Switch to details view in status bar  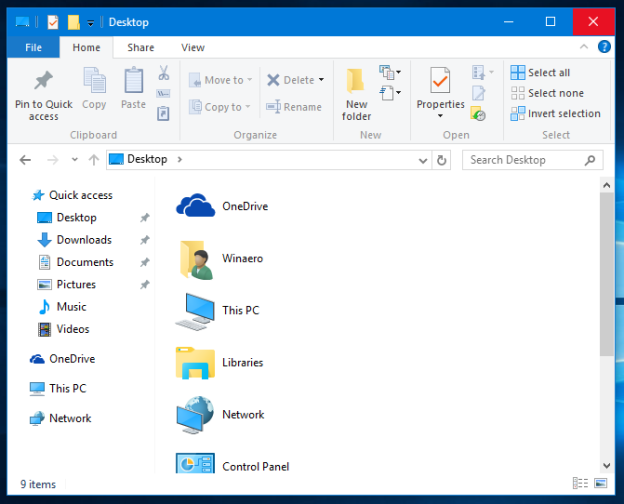pyautogui.click(x=580, y=483)
